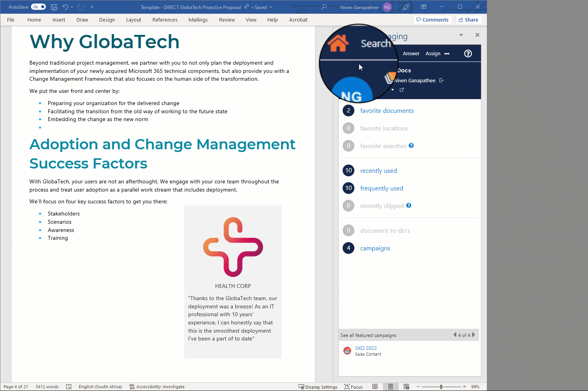Open the Help tab
The height and width of the screenshot is (391, 588).
272,20
